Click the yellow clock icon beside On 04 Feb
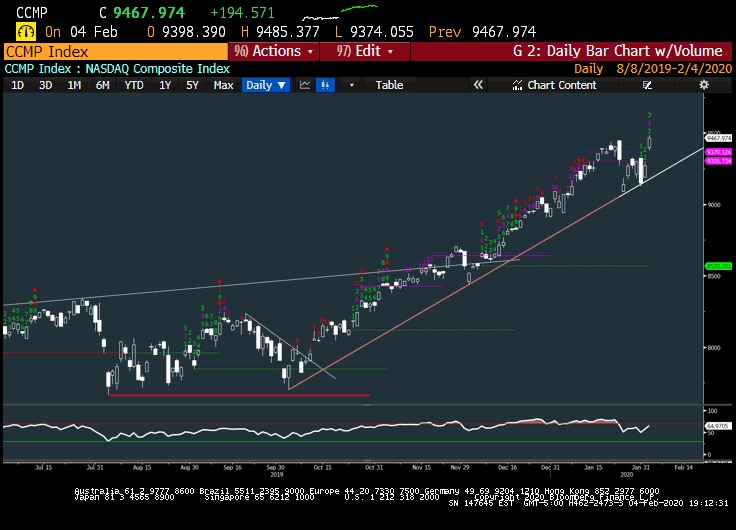The width and height of the screenshot is (736, 530). tap(26, 32)
